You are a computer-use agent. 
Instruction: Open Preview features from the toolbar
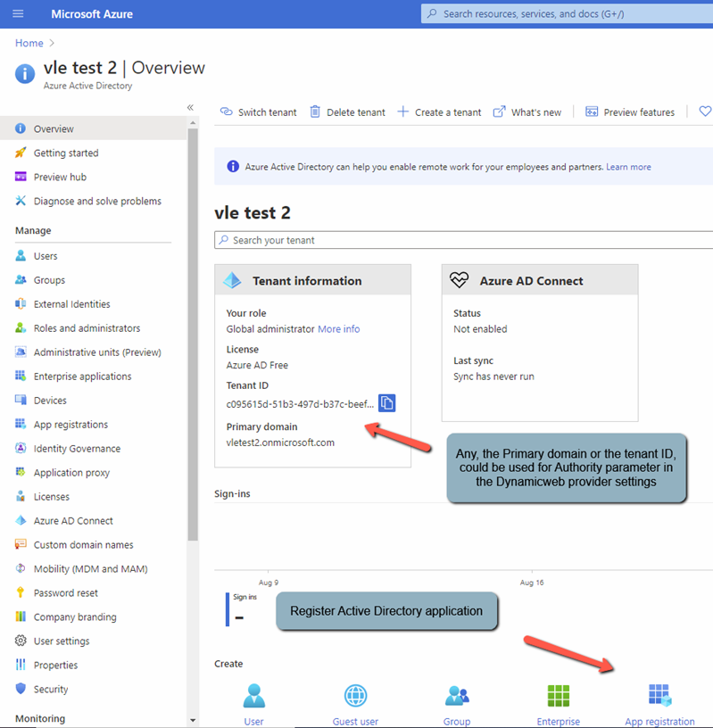pos(629,112)
